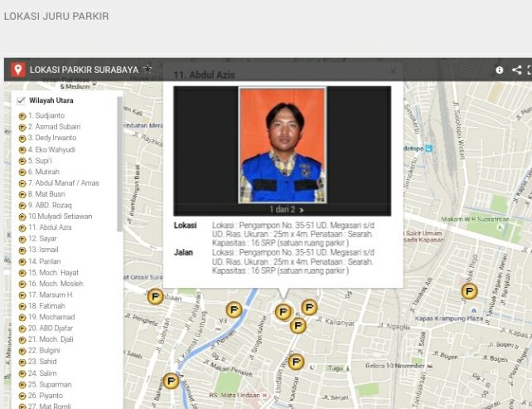The height and width of the screenshot is (409, 532).
Task: Click the sidebar list scrollbar
Action: coord(120,164)
